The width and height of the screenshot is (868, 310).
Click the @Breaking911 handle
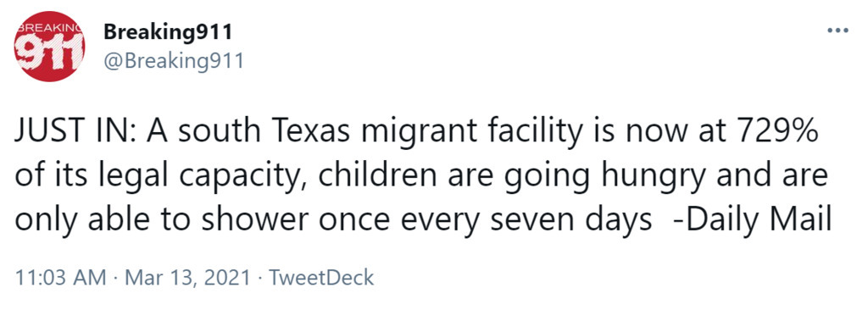pyautogui.click(x=174, y=60)
